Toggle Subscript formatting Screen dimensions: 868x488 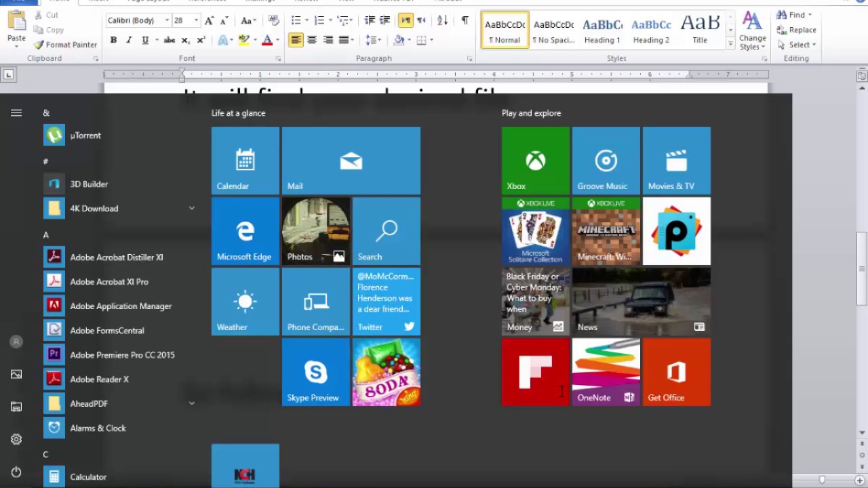click(185, 41)
